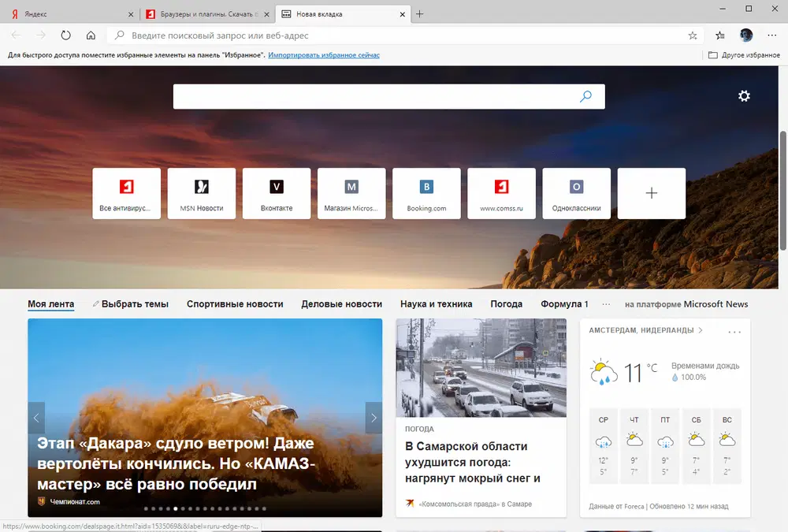Open the Одноклассники tile
This screenshot has height=532, width=788.
(x=576, y=192)
